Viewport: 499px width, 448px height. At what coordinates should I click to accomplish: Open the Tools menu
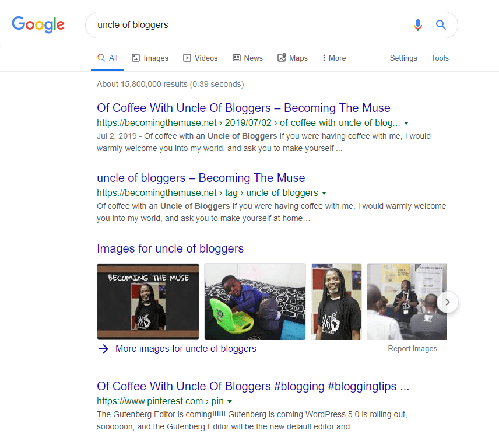[440, 58]
